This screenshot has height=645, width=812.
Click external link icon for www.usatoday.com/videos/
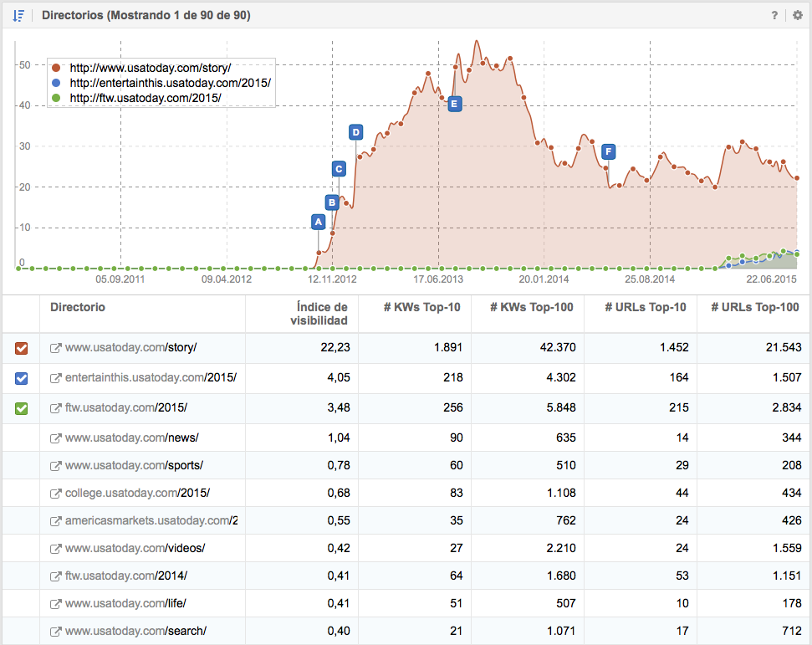coord(56,549)
